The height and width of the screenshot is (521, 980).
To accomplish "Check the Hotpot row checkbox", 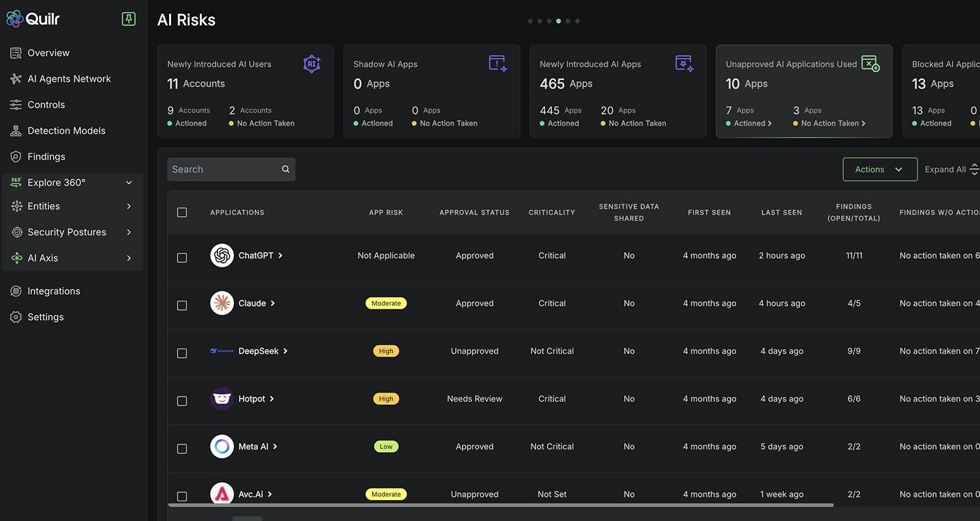I will [182, 401].
